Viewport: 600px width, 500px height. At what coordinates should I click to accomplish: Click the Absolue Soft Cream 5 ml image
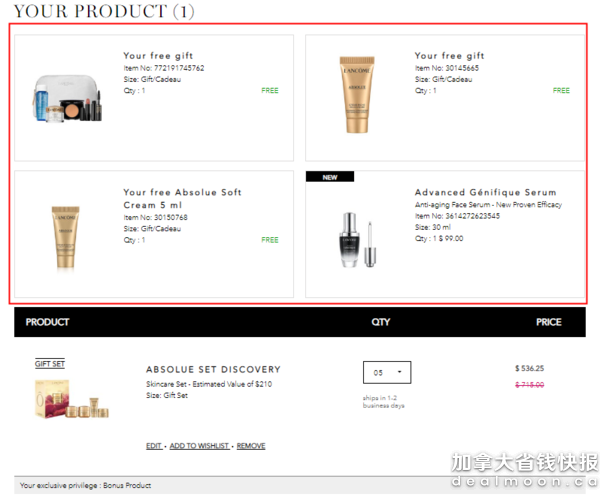(65, 237)
